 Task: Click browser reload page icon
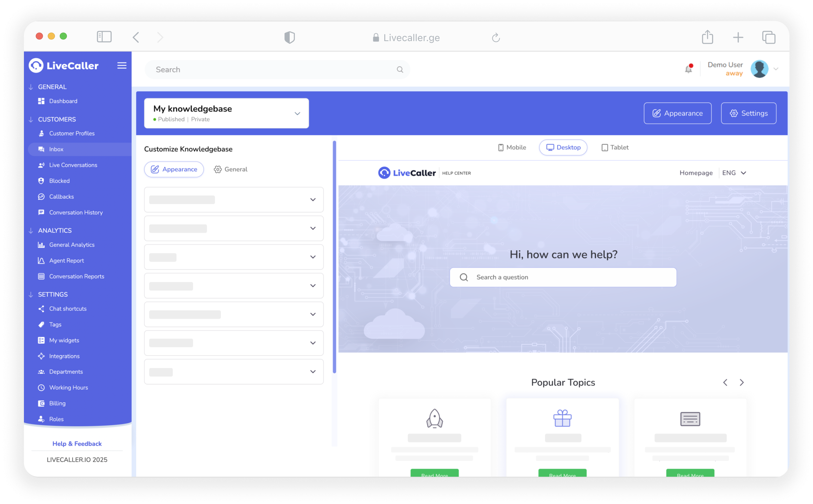click(496, 38)
